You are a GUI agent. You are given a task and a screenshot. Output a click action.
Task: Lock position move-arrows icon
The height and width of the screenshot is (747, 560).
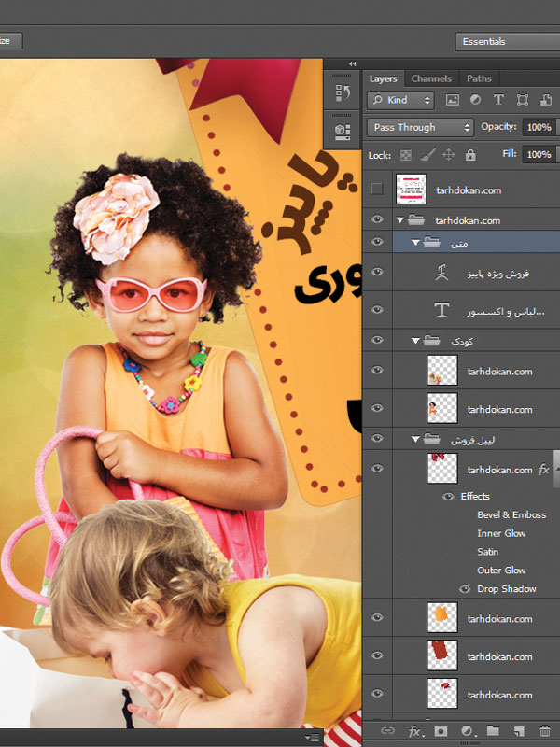coord(449,155)
